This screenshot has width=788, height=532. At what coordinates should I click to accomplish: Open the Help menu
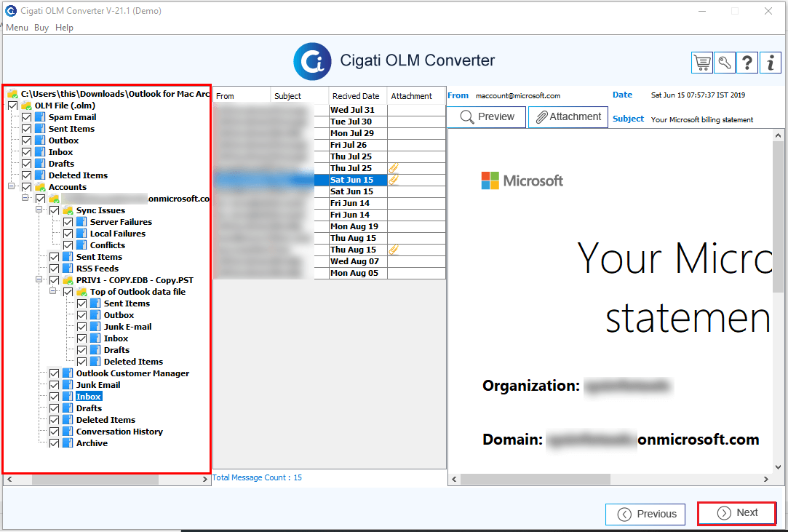[x=64, y=28]
